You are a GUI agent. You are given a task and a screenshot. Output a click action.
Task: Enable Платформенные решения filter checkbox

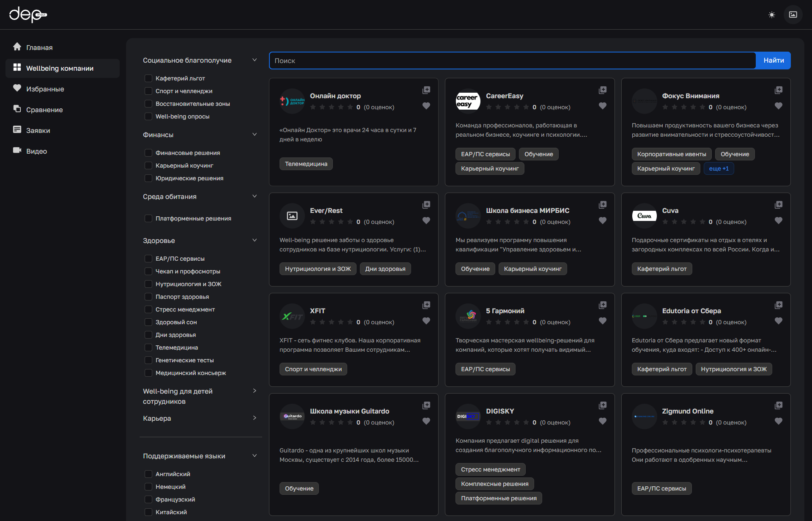[x=148, y=218]
